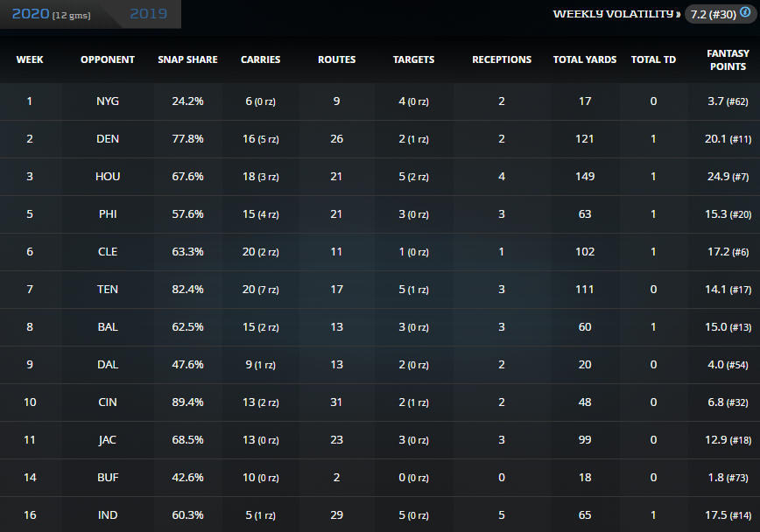Click the Week column header
760x532 pixels.
click(30, 59)
